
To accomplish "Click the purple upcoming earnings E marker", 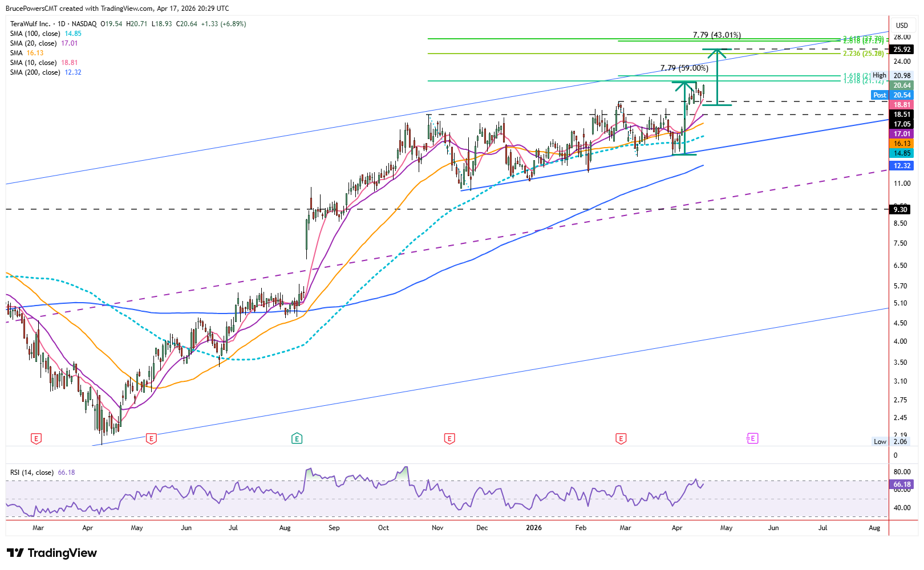I will 752,438.
